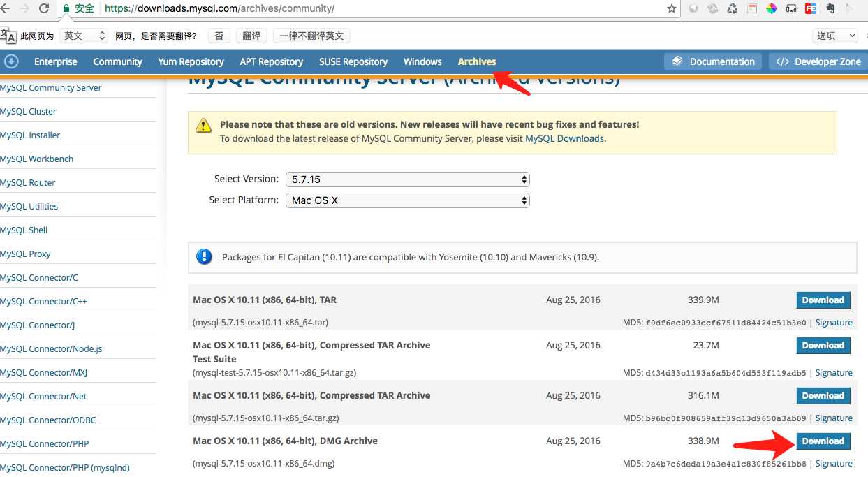Open MySQL Connector/ODBC sidebar link
868x477 pixels.
click(x=48, y=420)
